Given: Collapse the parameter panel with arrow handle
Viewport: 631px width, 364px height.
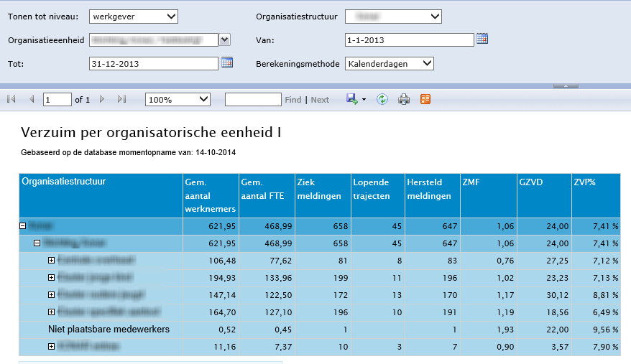Looking at the screenshot, I should [x=566, y=85].
